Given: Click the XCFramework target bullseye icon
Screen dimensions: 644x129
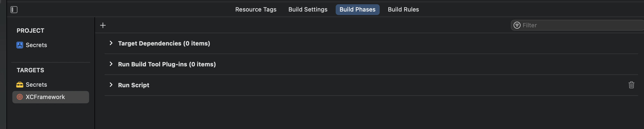Looking at the screenshot, I should pos(20,97).
